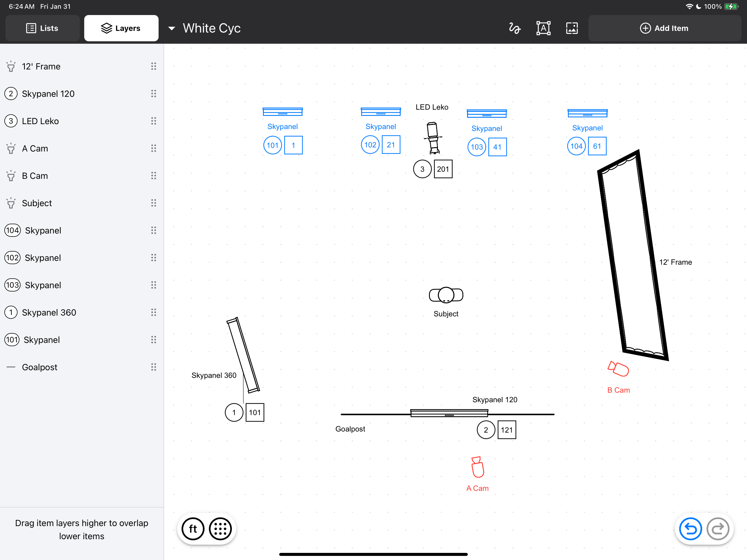Switch to the Lists tab
747x560 pixels.
(x=43, y=28)
